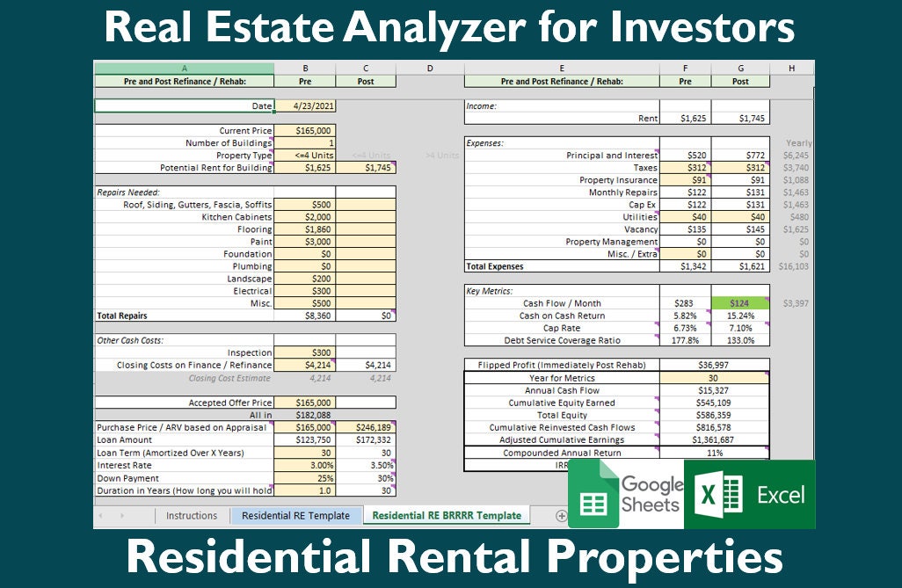
Task: Select Post Loan Amount $172,332
Action: point(366,439)
